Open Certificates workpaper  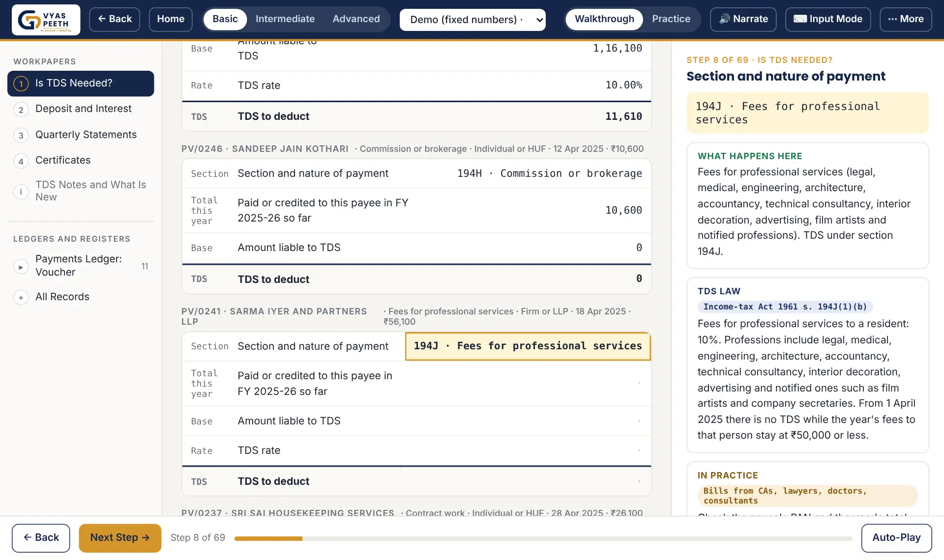[81, 161]
